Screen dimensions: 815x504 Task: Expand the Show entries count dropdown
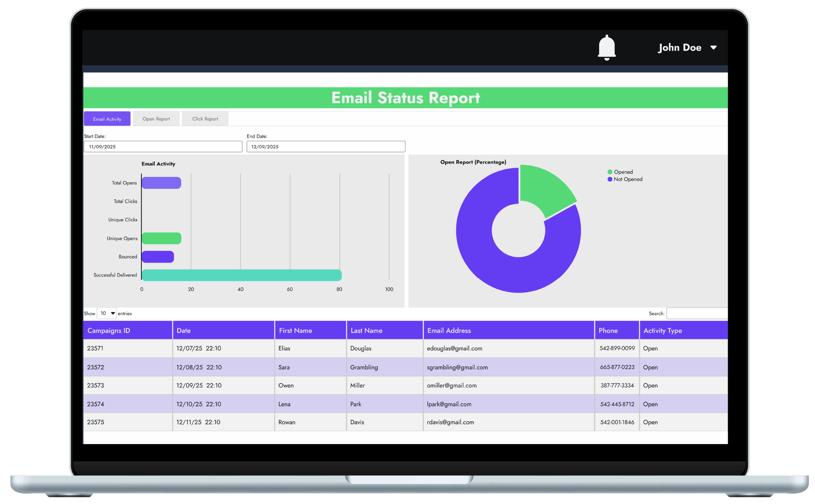[x=107, y=313]
